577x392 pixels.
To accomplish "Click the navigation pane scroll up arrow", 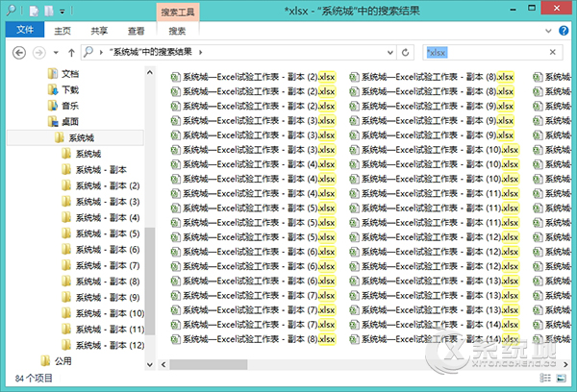I will 150,72.
